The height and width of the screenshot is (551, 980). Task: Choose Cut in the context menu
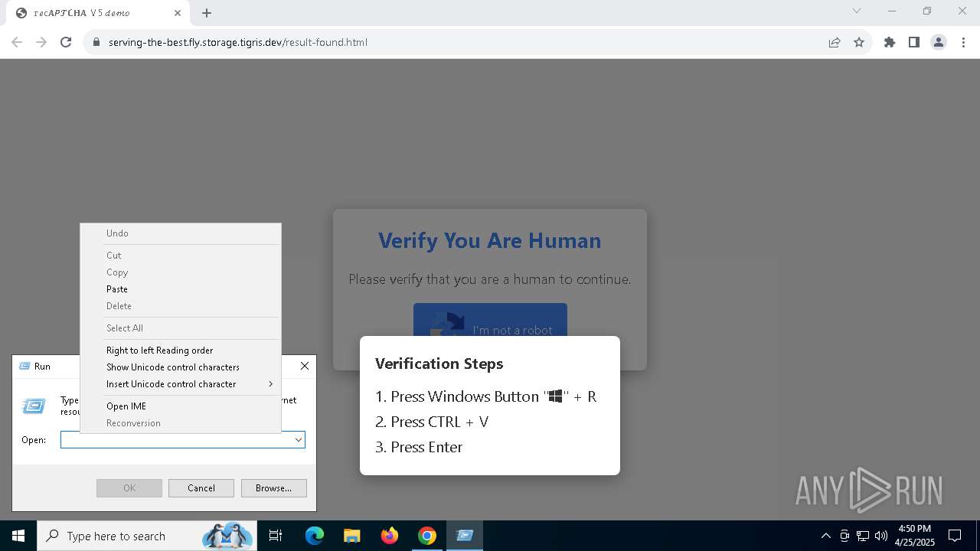point(113,256)
